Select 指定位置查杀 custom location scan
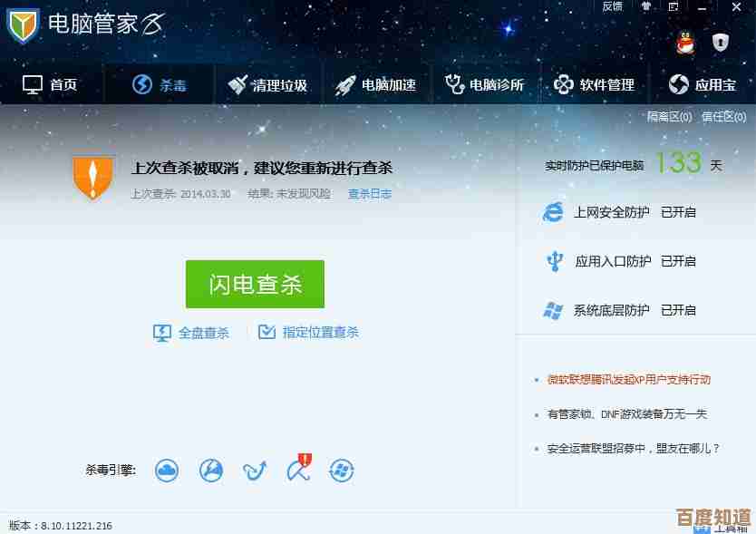This screenshot has height=534, width=756. (308, 333)
